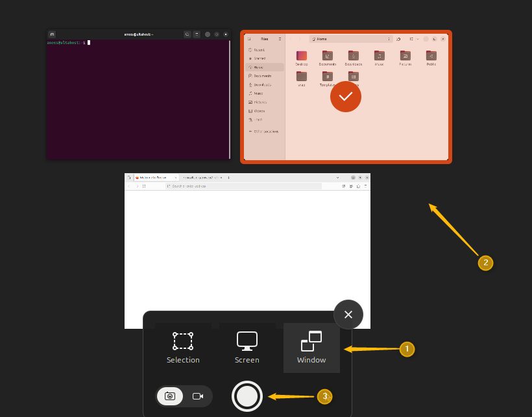The image size is (532, 417).
Task: Open the Documents folder icon in Files grid
Action: tap(328, 58)
